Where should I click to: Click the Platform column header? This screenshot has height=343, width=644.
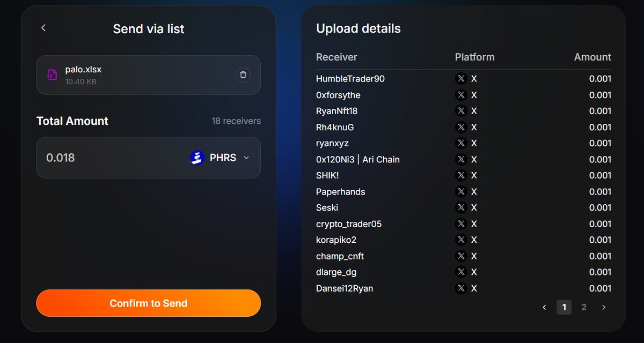point(475,57)
